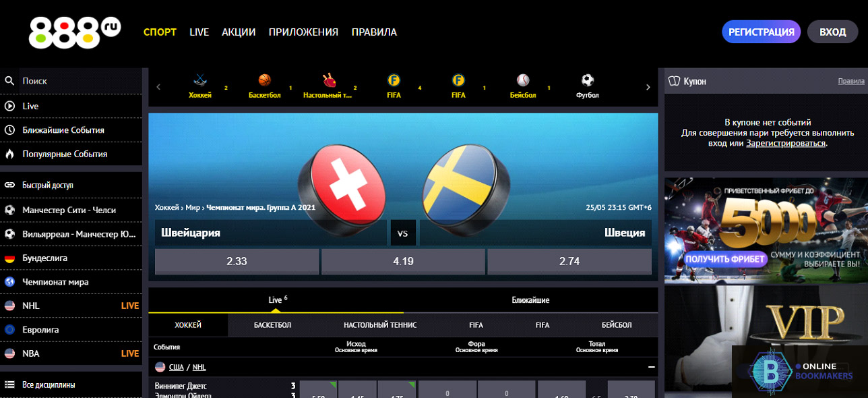Click the list icon beside Все дисциплины
Image resolution: width=868 pixels, height=398 pixels.
coord(9,385)
